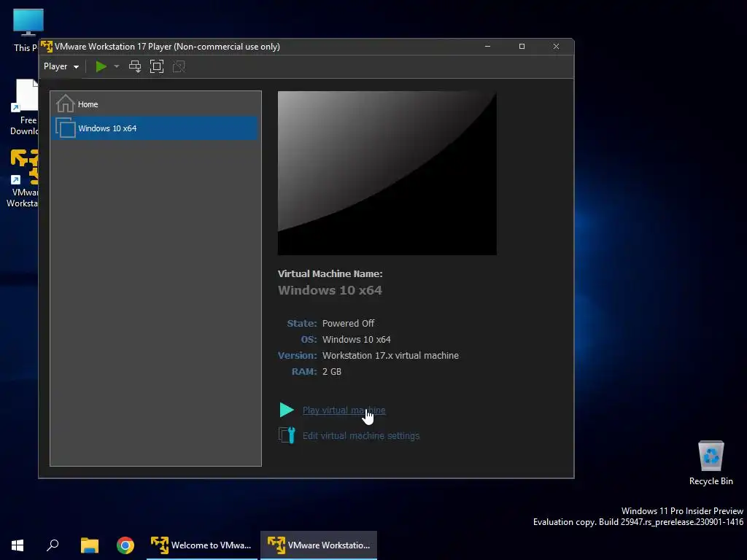
Task: Click the teal play arrow icon
Action: click(286, 410)
